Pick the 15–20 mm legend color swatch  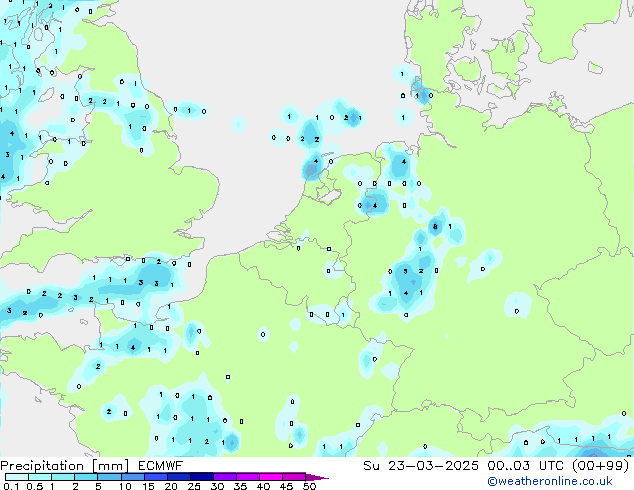coord(155,477)
